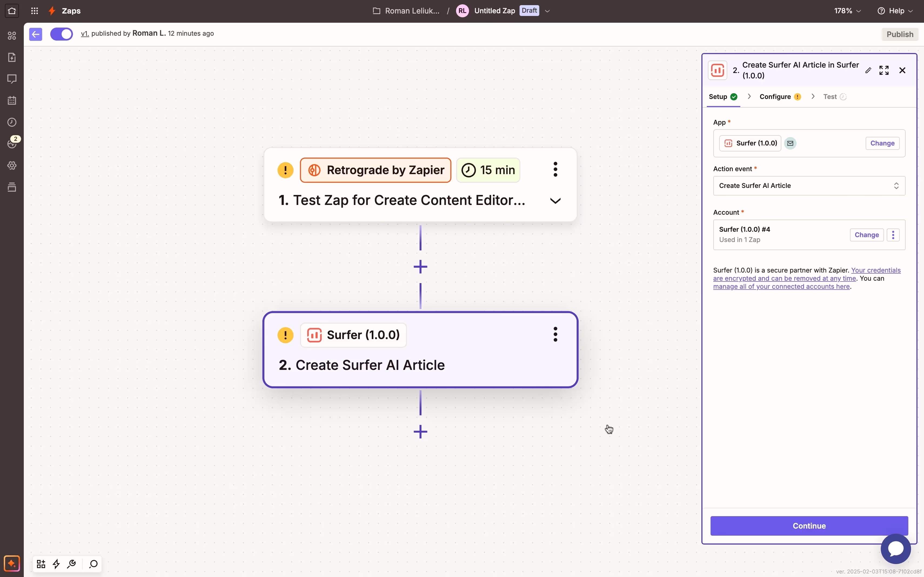This screenshot has height=577, width=924.
Task: Open the Action event dropdown
Action: coord(809,185)
